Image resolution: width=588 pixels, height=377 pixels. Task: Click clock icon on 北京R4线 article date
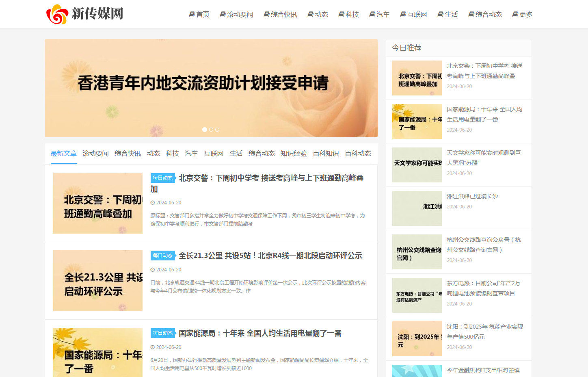153,270
